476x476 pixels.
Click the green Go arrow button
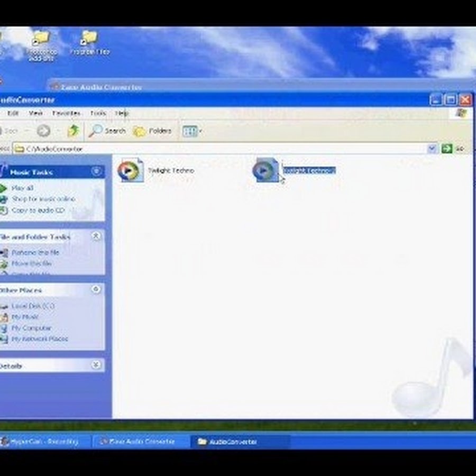pyautogui.click(x=447, y=149)
